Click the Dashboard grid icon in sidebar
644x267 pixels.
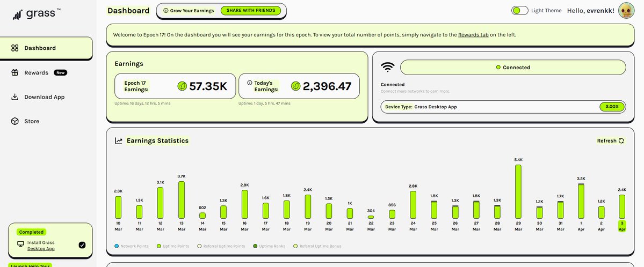coord(15,48)
